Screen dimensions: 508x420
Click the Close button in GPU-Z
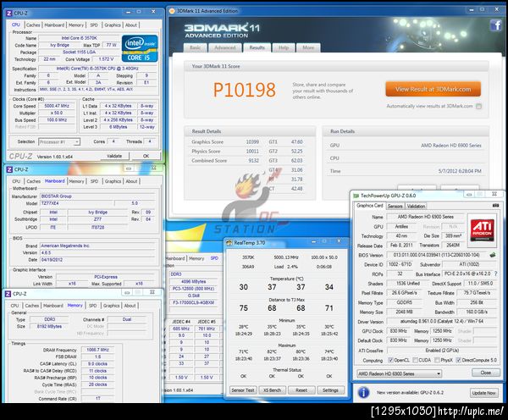486,373
